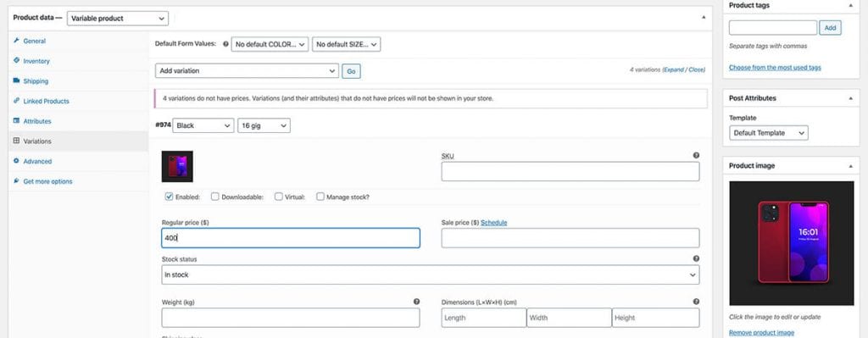Collapse the Product data panel arrow
The image size is (868, 338).
point(704,18)
